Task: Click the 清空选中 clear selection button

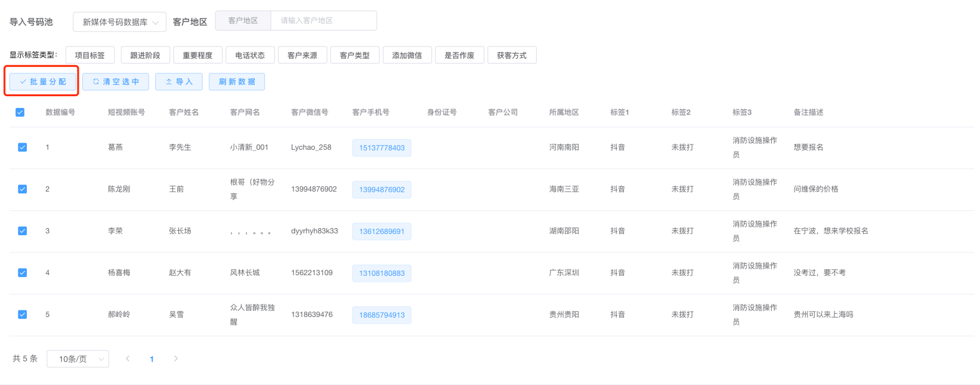Action: point(116,82)
